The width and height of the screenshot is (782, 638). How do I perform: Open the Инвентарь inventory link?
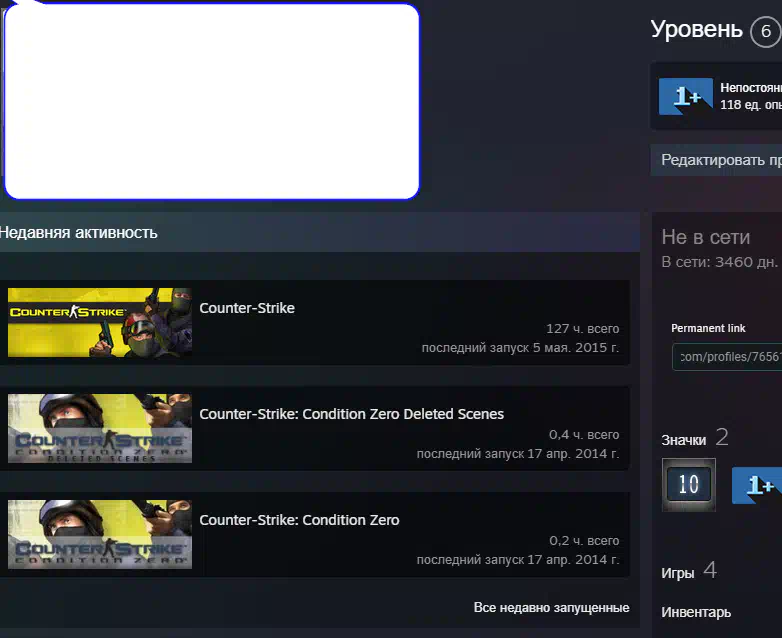(x=696, y=612)
